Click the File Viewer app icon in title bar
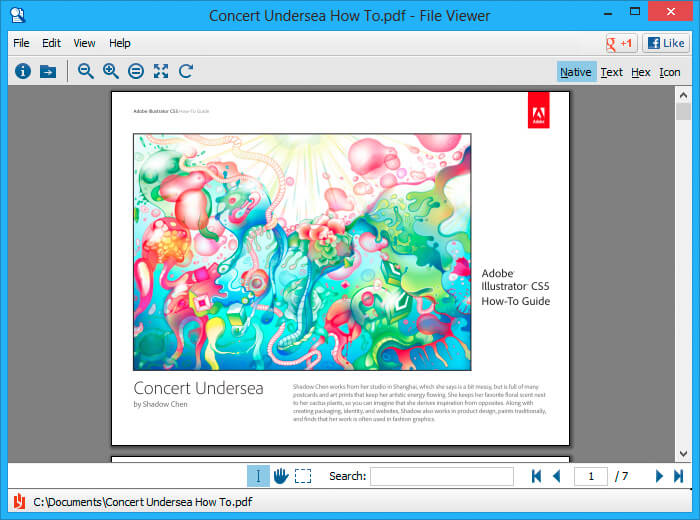Screen dimensions: 700x520 click(x=18, y=15)
